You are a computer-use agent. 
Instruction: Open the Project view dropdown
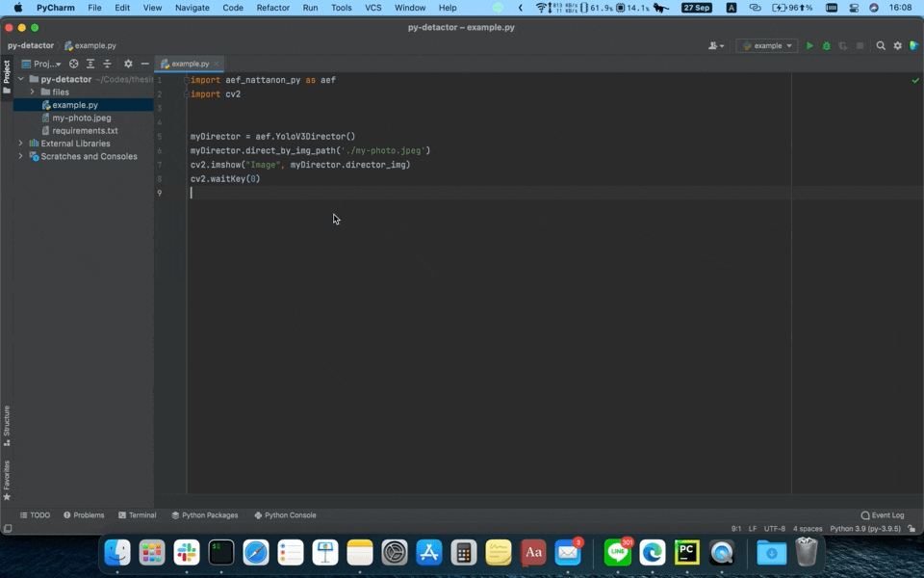click(41, 64)
